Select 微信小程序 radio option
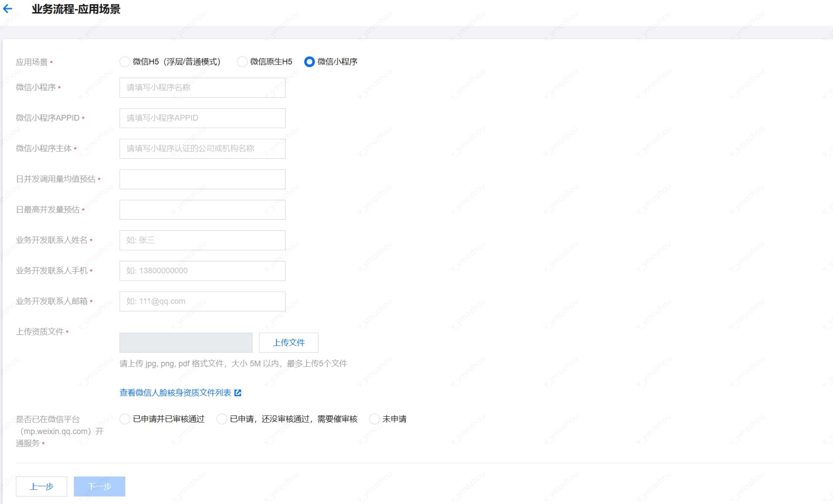The width and height of the screenshot is (833, 504). click(309, 62)
